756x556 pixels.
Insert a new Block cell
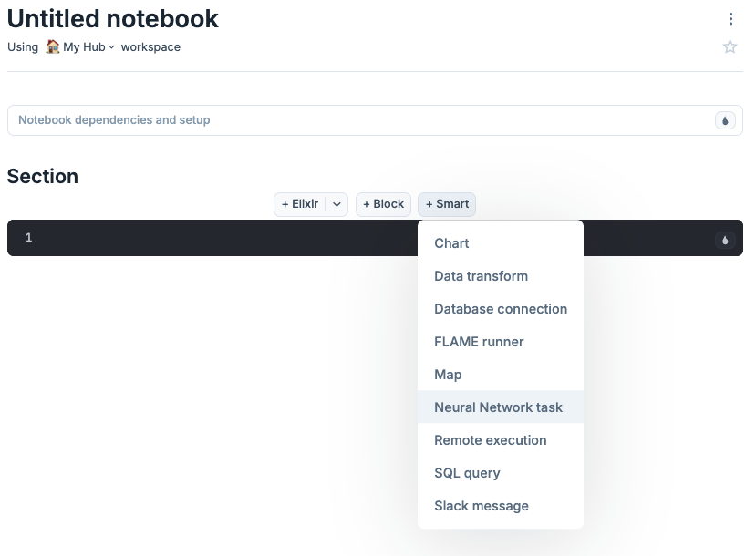coord(383,204)
